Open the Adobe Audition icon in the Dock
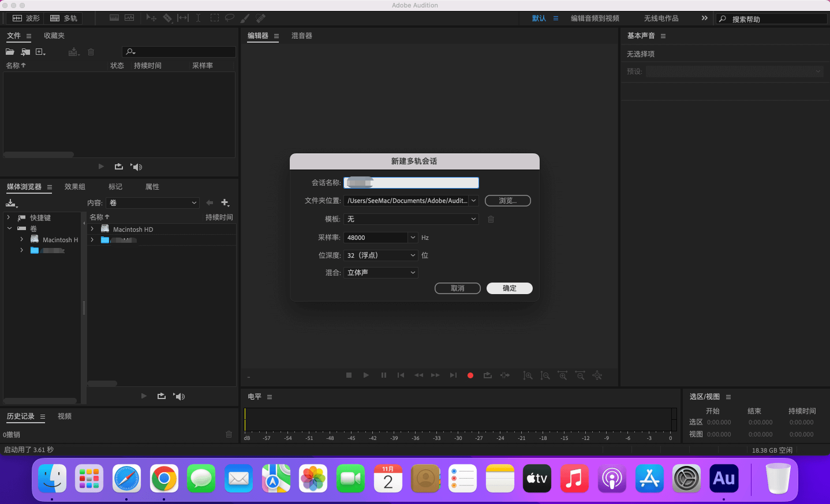This screenshot has width=830, height=504. [724, 479]
